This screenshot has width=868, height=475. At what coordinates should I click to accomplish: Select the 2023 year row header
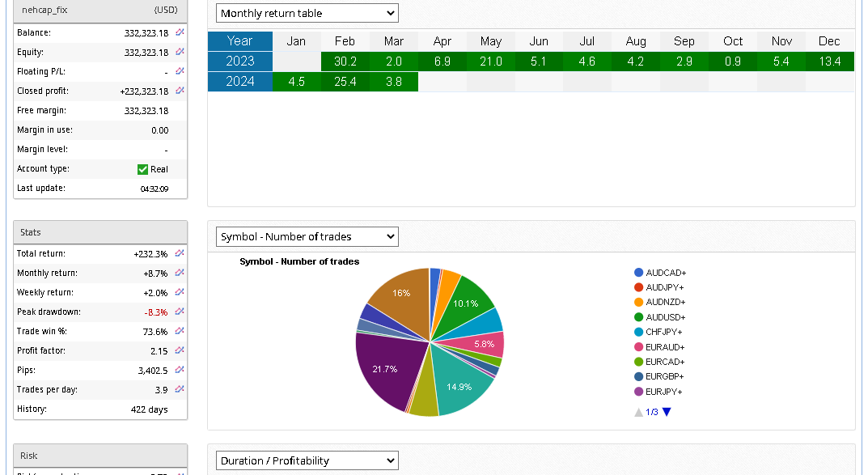click(x=240, y=61)
